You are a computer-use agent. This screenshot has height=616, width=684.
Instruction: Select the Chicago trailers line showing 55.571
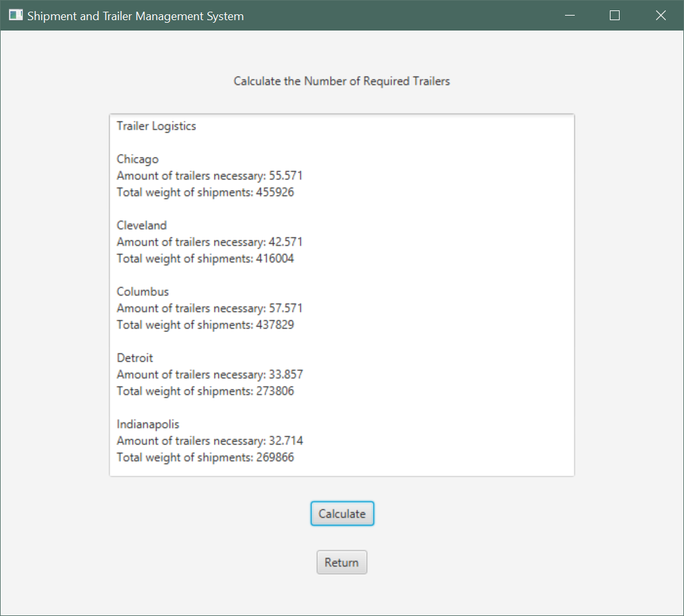click(209, 175)
